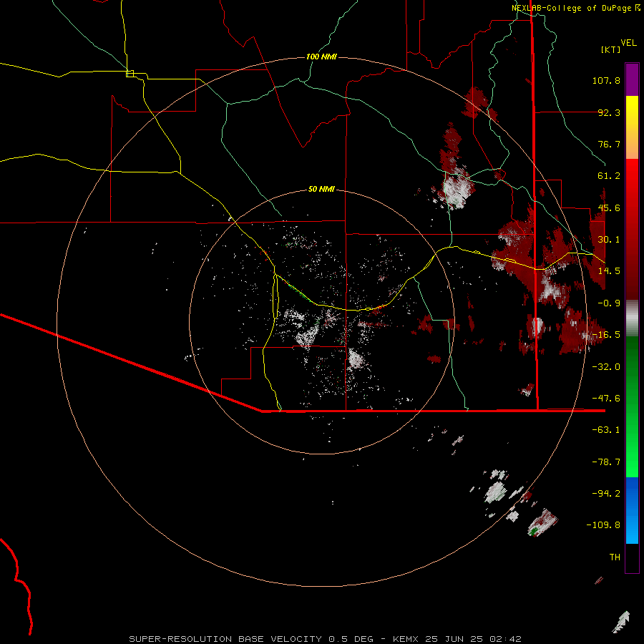Click the -16.5 velocity scale value
This screenshot has height=644, width=644.
tap(606, 335)
